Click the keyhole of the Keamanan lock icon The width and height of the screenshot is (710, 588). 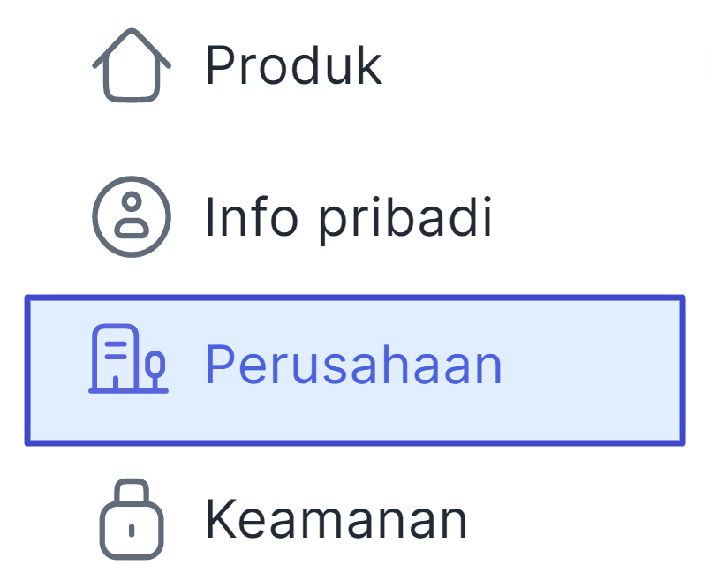tap(132, 530)
